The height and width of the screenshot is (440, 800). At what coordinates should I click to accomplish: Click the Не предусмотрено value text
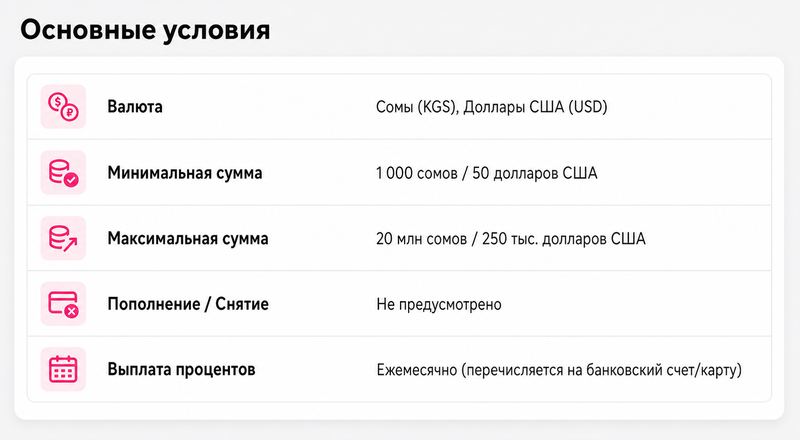coord(439,304)
